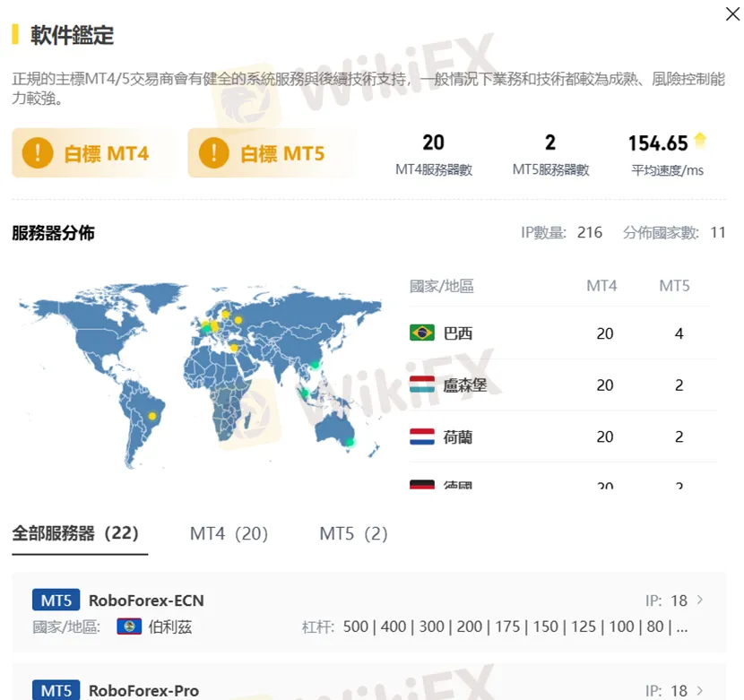Screen dimensions: 744x700
Task: Select the 全部服務器 (22) tab
Action: point(75,533)
